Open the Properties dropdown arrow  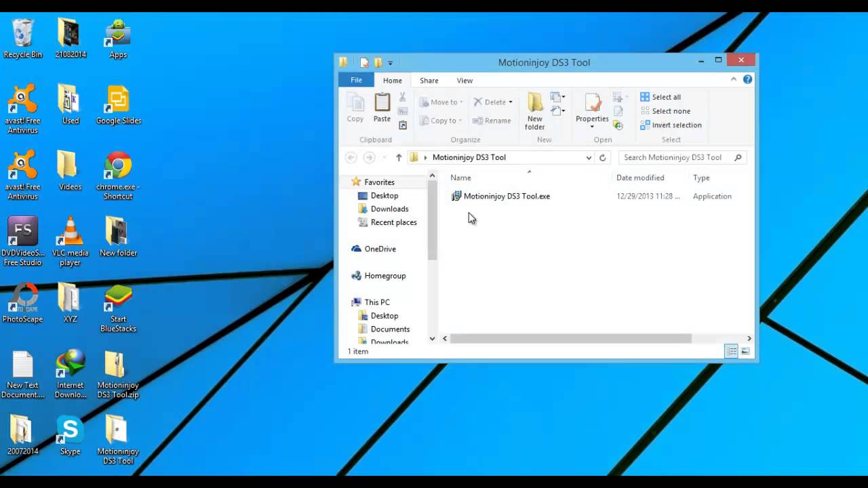(592, 127)
